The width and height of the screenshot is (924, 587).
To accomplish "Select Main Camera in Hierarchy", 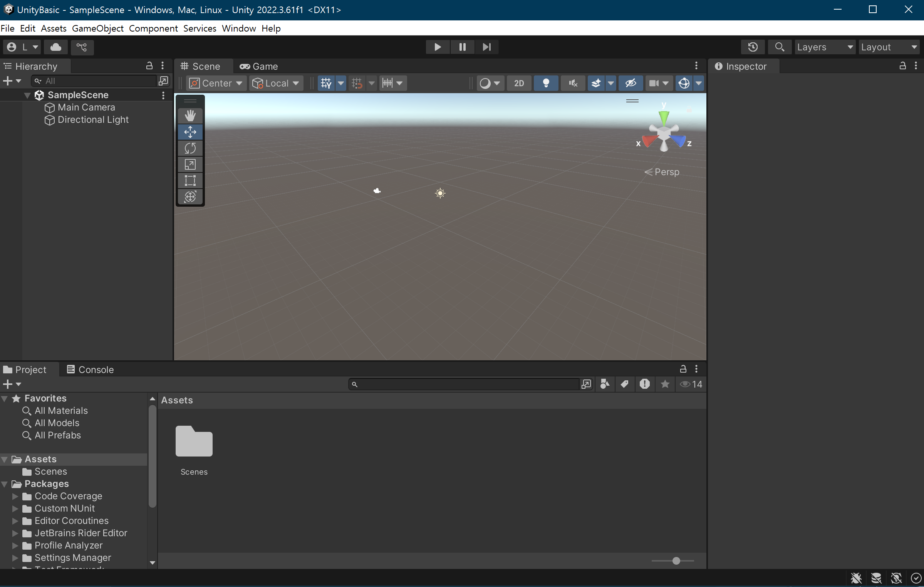I will click(x=86, y=107).
